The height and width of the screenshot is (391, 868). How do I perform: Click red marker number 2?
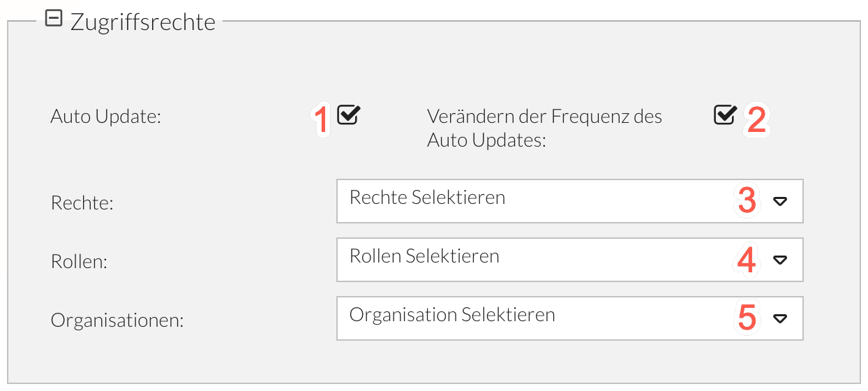coord(756,120)
